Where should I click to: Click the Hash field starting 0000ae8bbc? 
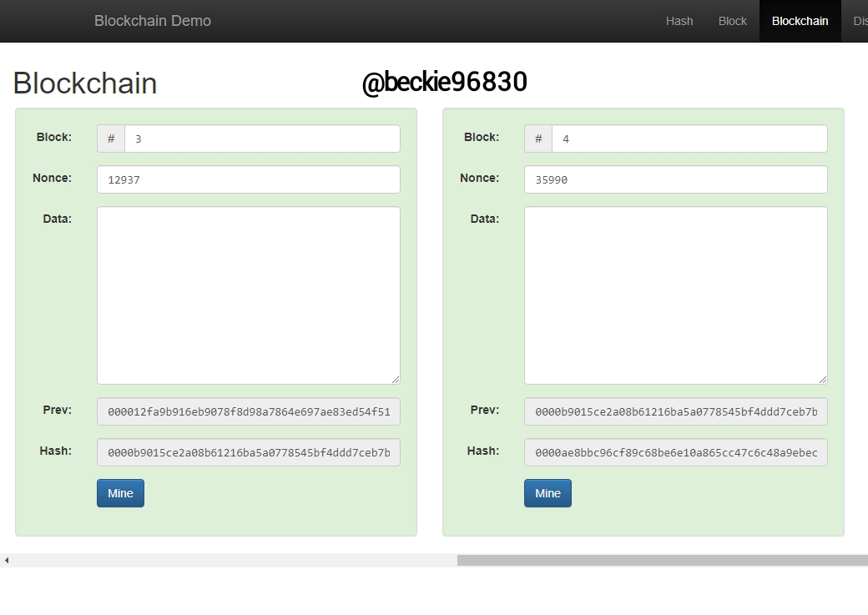tap(676, 452)
